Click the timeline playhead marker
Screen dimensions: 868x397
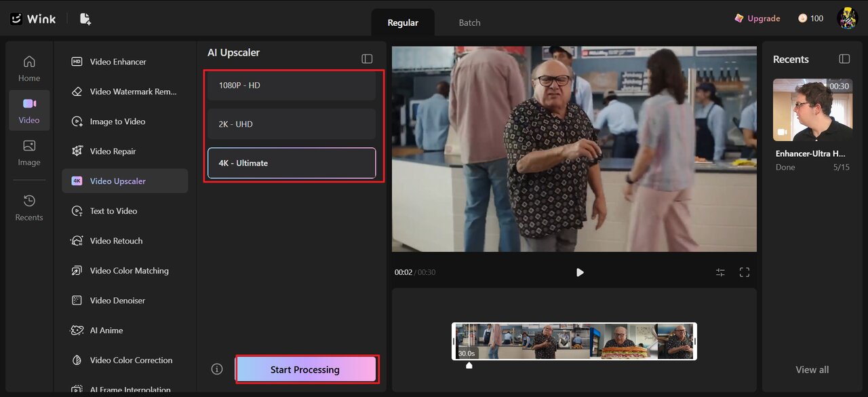click(469, 365)
